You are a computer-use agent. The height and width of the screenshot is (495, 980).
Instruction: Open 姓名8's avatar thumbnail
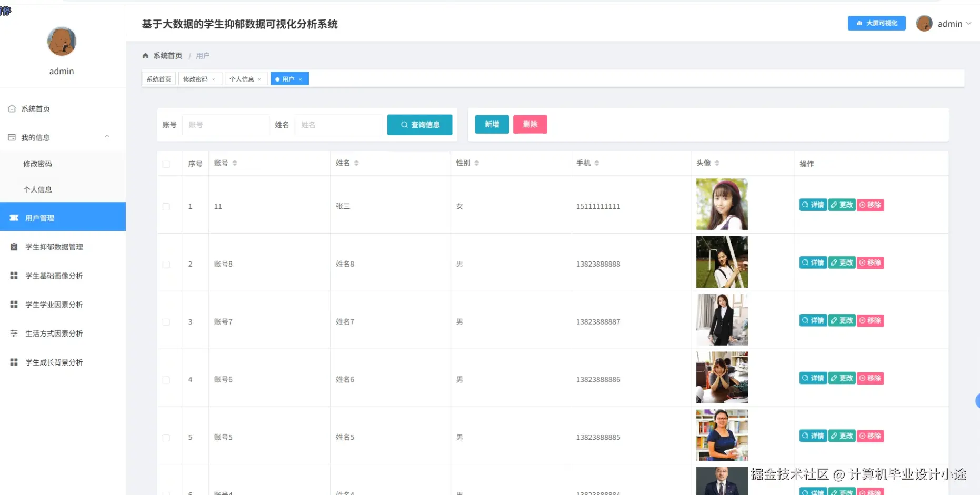point(722,262)
